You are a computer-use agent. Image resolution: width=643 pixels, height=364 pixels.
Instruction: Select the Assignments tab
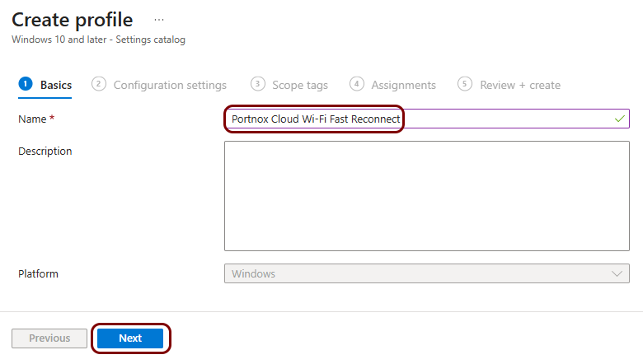click(403, 85)
